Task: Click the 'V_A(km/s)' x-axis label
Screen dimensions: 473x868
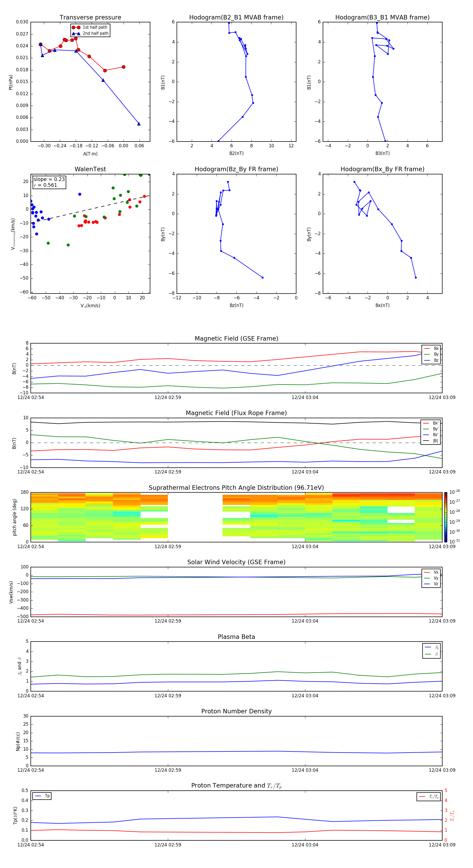Action: point(90,306)
